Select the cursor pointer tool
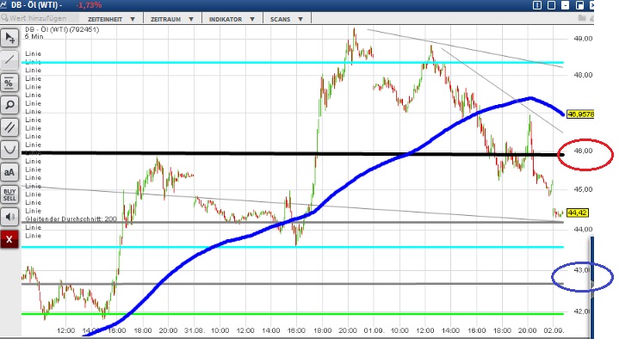Image resolution: width=644 pixels, height=339 pixels. [x=9, y=38]
